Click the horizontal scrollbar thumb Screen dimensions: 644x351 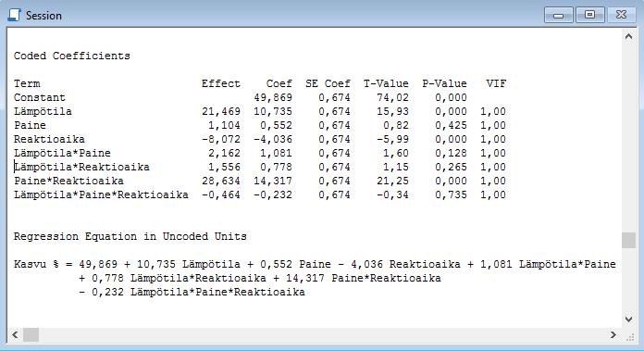point(31,335)
